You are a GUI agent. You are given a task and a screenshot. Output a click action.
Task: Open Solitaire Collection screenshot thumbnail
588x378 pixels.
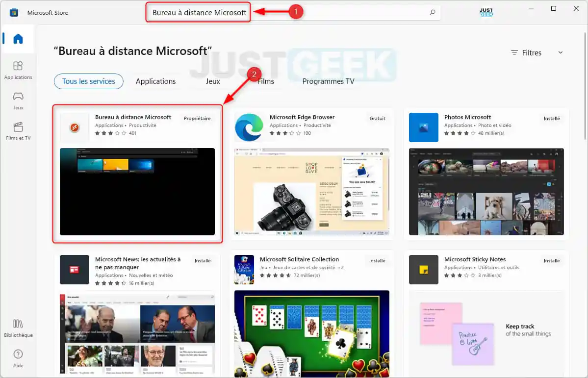coord(311,334)
